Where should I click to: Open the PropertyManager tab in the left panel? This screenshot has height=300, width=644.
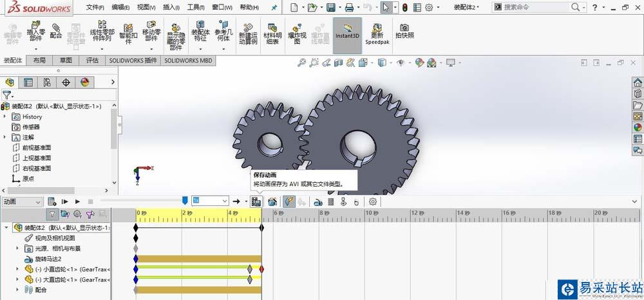28,82
